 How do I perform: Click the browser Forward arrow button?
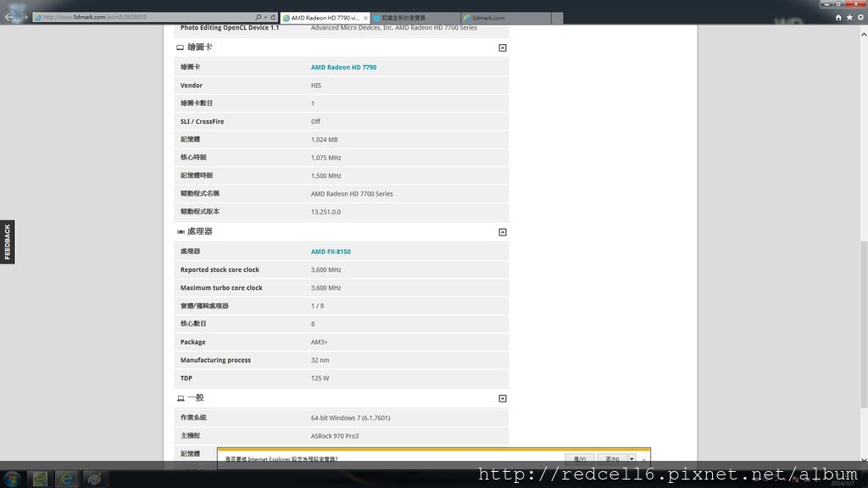tap(24, 17)
